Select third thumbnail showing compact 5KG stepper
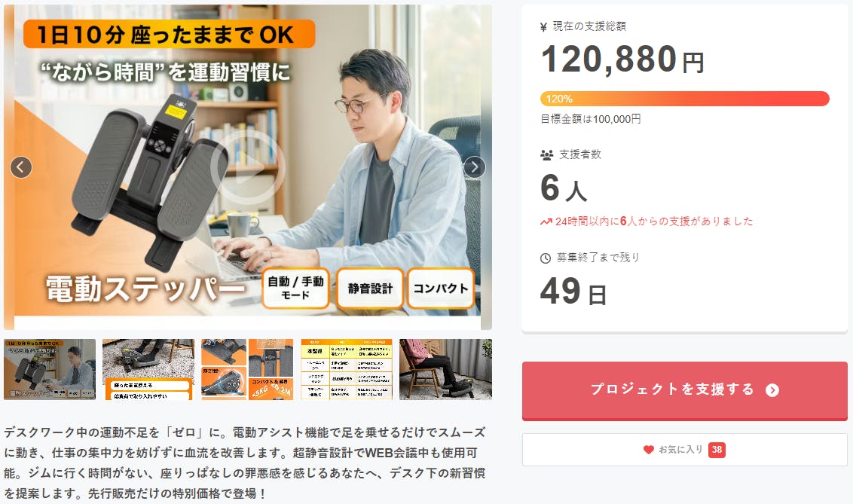The height and width of the screenshot is (504, 853). 247,370
